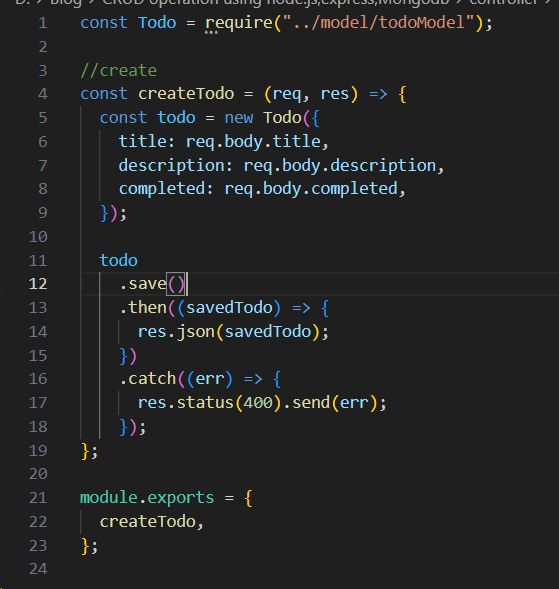Click line number 21 in the gutter
The width and height of the screenshot is (559, 589).
[38, 498]
